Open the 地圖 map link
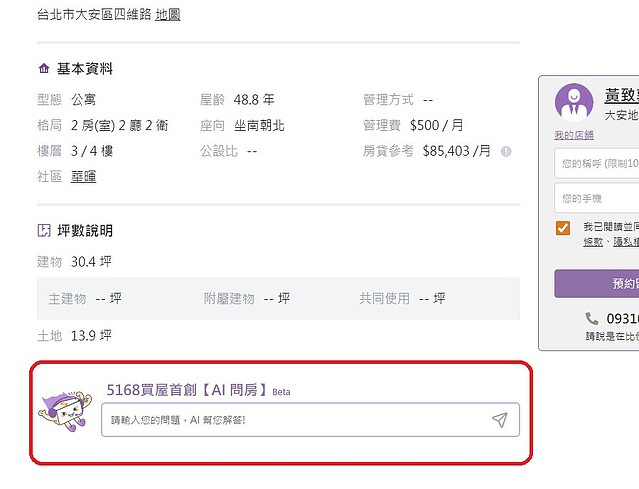Image resolution: width=639 pixels, height=489 pixels. [x=167, y=15]
